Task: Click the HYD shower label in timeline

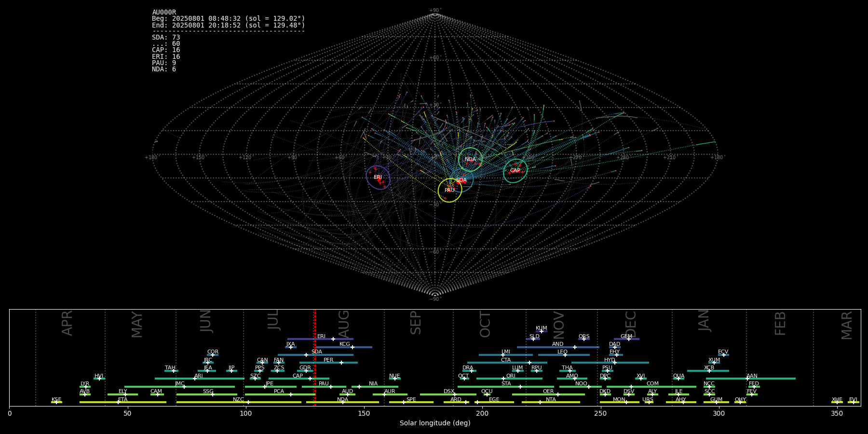Action: point(610,360)
